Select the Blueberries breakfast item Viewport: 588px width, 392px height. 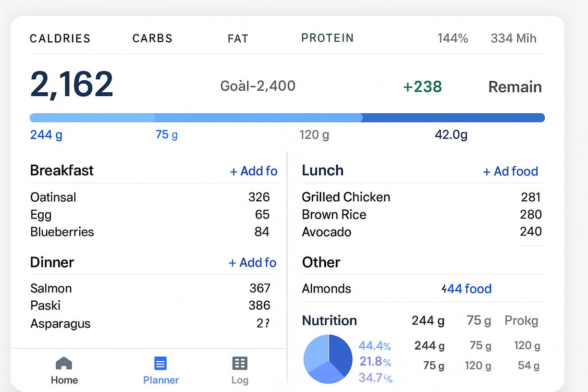(62, 232)
